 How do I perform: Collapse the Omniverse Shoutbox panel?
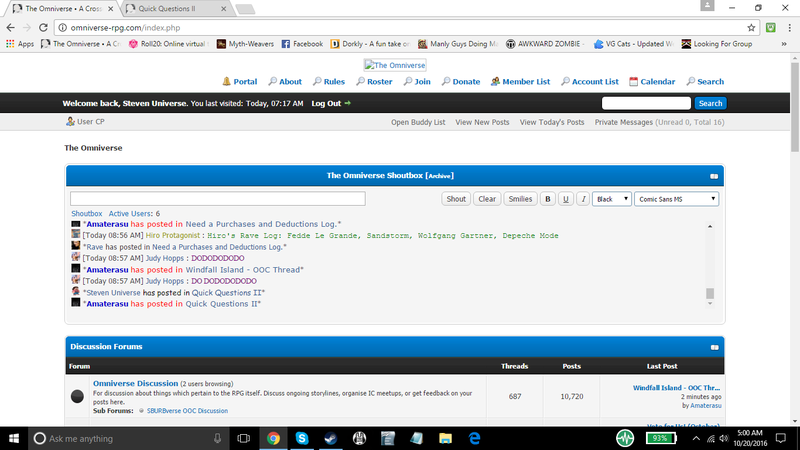click(714, 176)
